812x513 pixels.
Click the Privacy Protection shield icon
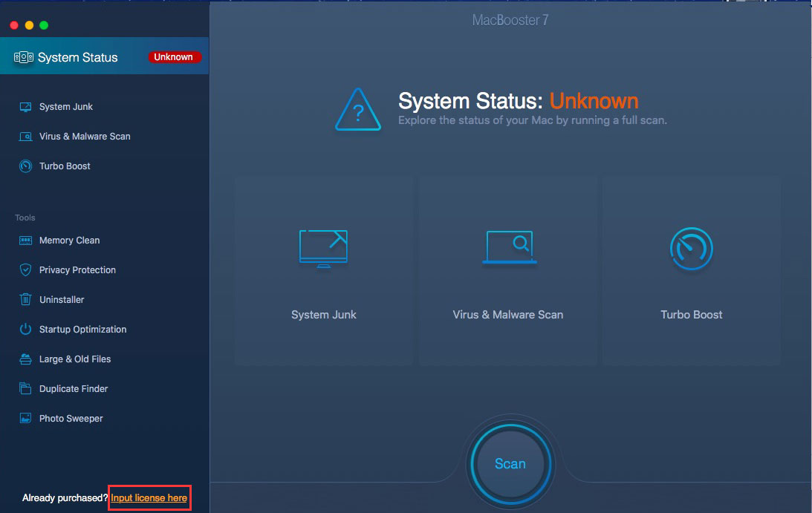(25, 269)
